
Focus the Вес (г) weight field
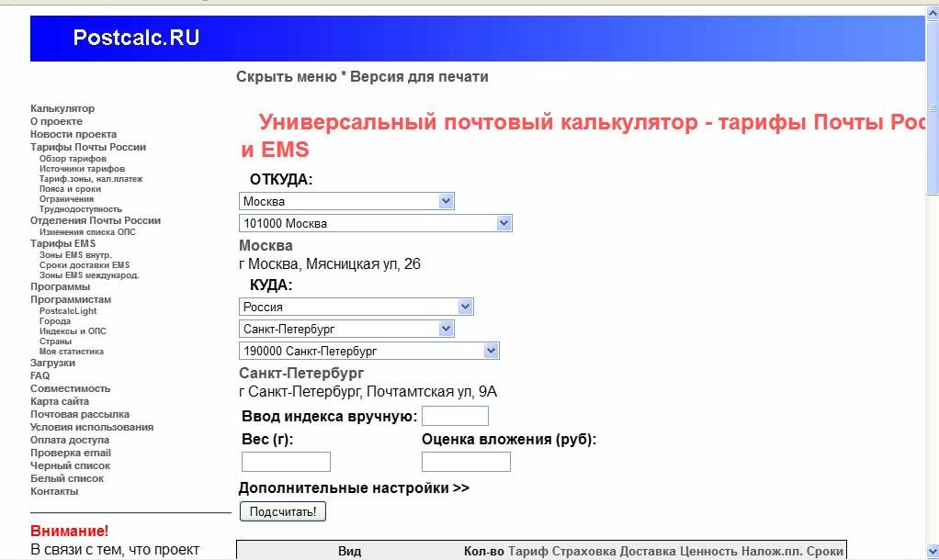click(286, 462)
